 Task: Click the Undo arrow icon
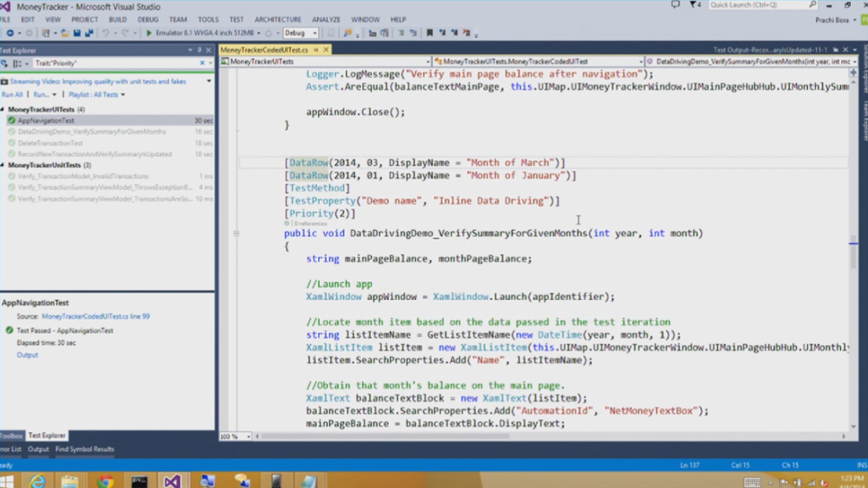coord(105,33)
